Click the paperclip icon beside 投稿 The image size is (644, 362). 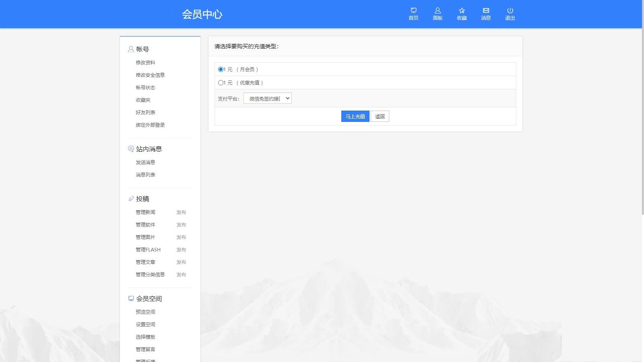coord(130,198)
